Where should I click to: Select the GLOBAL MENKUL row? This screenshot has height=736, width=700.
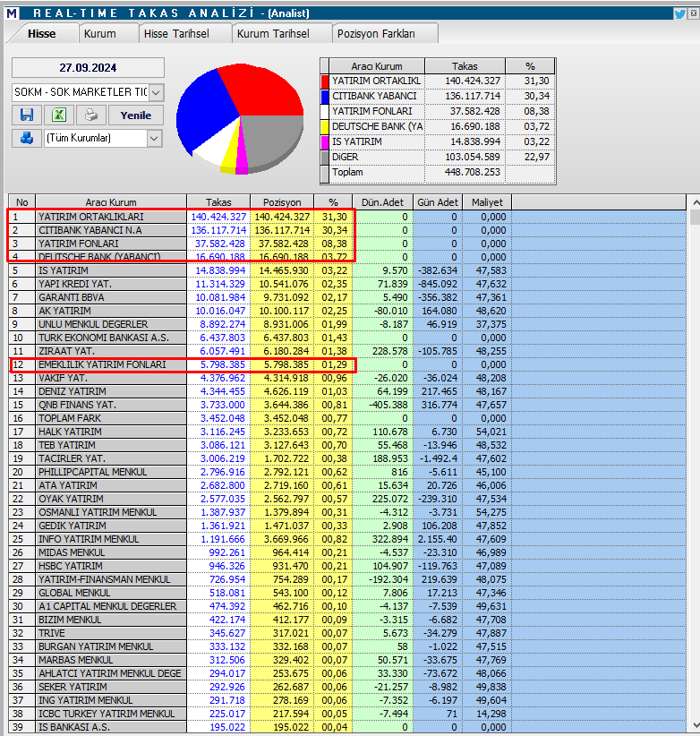tap(347, 593)
